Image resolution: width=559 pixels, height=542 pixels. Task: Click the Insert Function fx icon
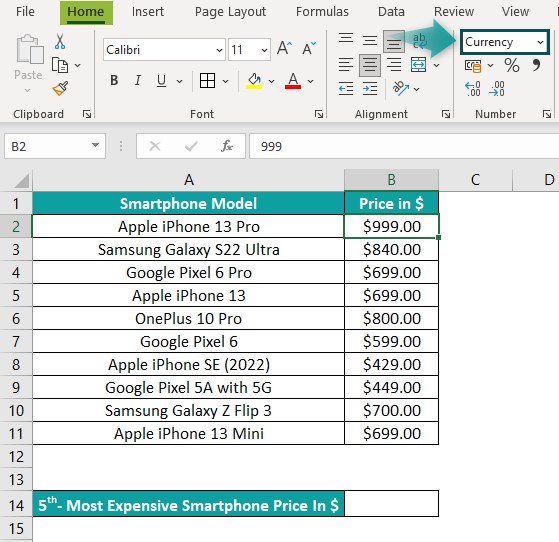pos(227,146)
